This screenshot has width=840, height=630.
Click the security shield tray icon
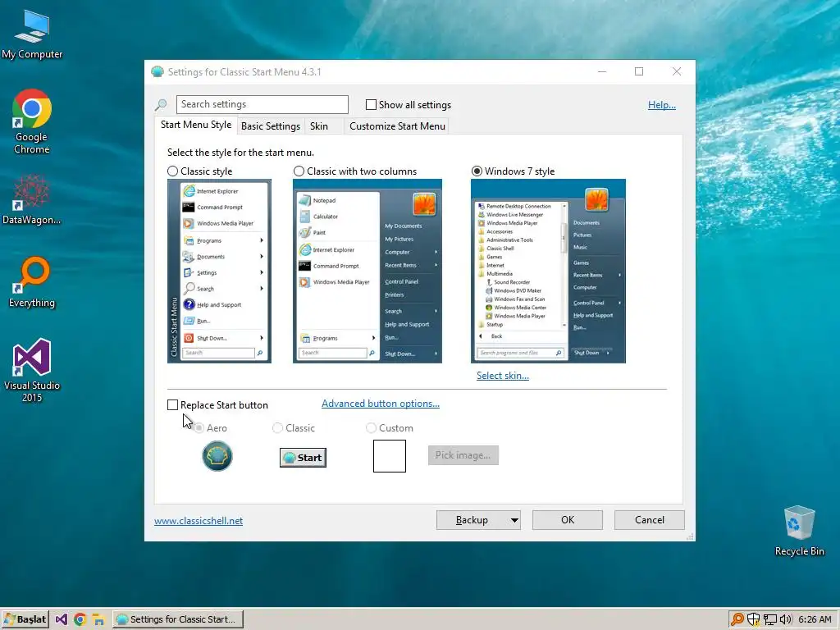(x=753, y=620)
